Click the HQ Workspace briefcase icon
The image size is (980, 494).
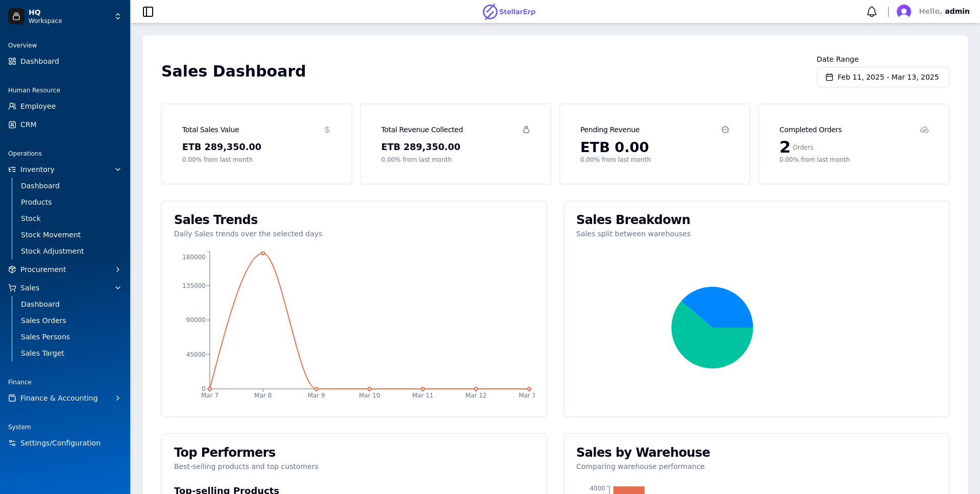16,16
